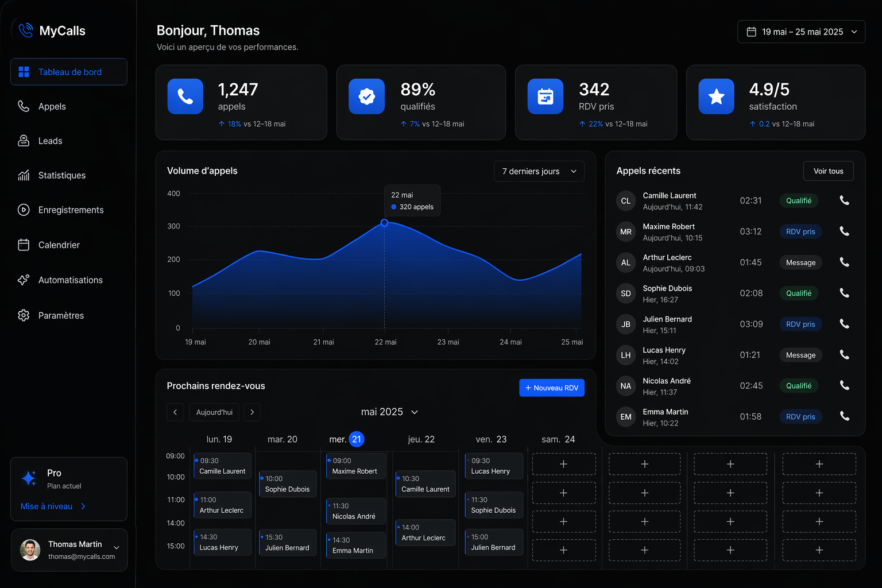Viewport: 882px width, 588px height.
Task: Call back Julien Bernard via phone icon
Action: pyautogui.click(x=844, y=324)
